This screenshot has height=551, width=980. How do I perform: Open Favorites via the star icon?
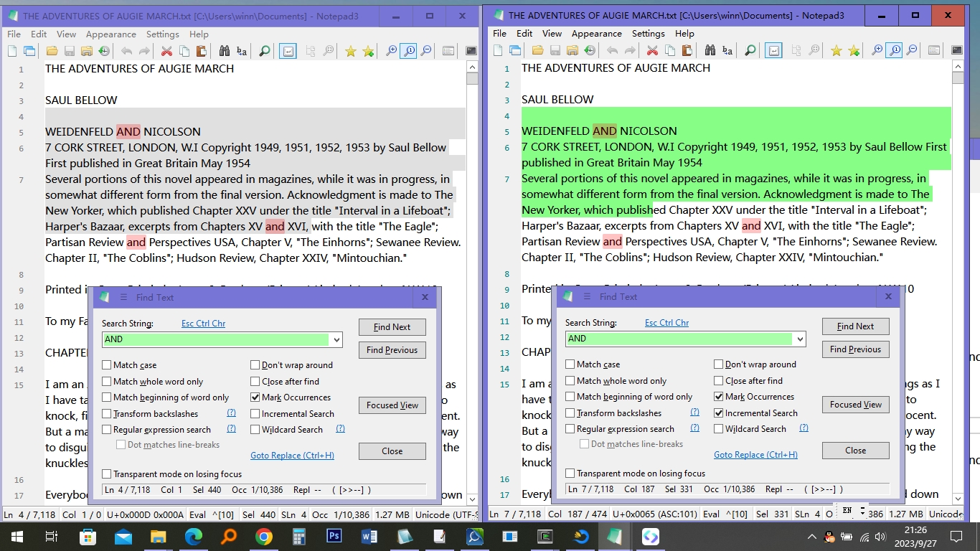pos(351,50)
